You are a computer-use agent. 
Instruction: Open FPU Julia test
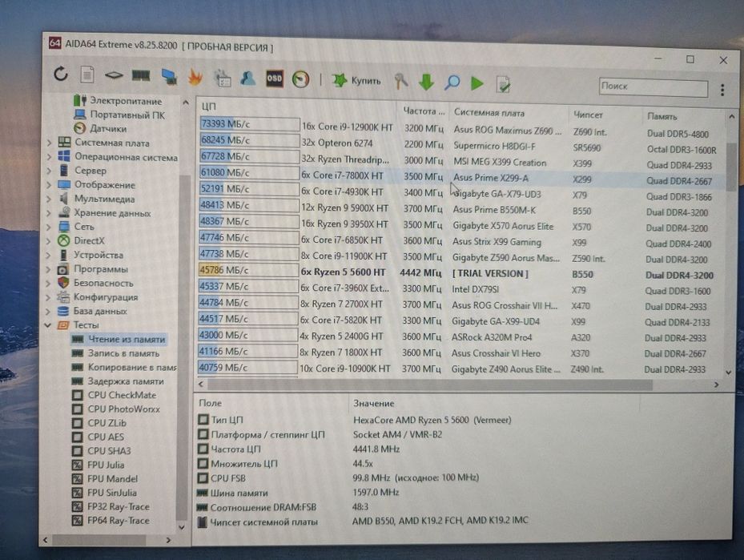click(x=104, y=465)
